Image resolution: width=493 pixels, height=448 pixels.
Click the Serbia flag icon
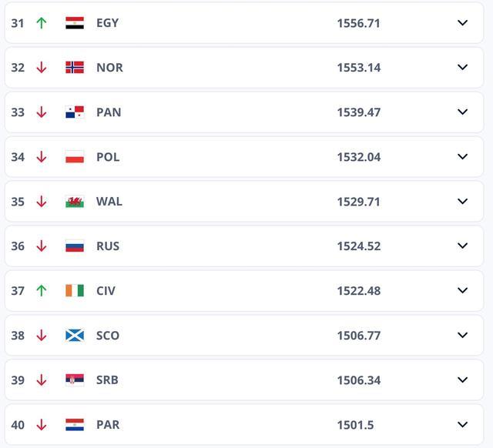(x=75, y=380)
